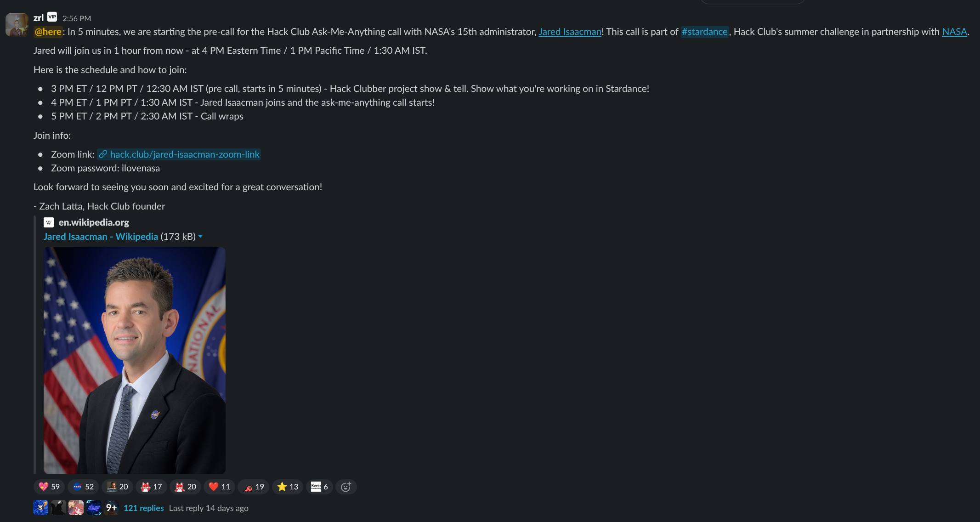Click the Kevin is watching reaction
Image resolution: width=980 pixels, height=522 pixels.
click(x=319, y=487)
